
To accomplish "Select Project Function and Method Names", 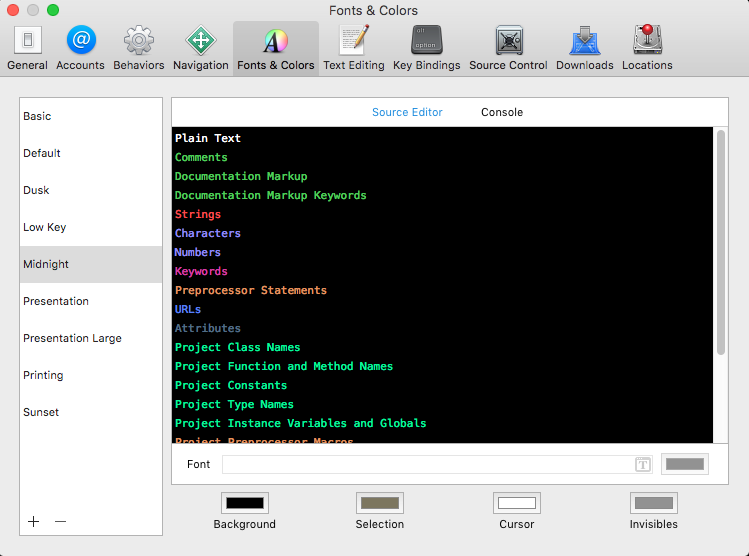I will coord(442,366).
